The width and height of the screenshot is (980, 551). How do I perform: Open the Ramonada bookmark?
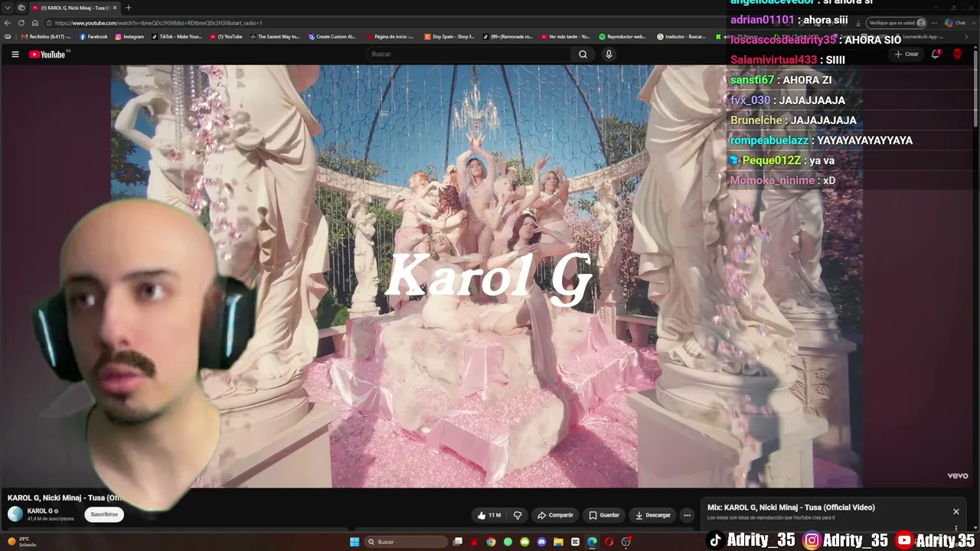(507, 37)
